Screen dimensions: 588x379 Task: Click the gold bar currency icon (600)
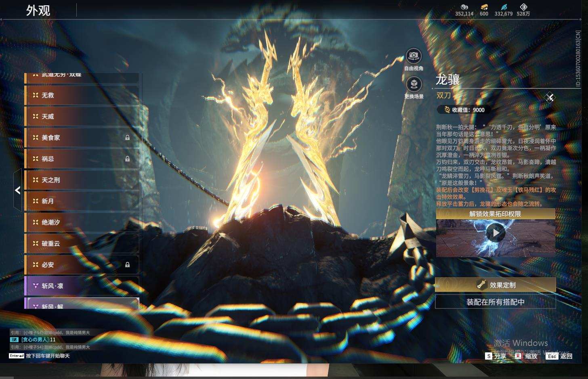pos(484,7)
